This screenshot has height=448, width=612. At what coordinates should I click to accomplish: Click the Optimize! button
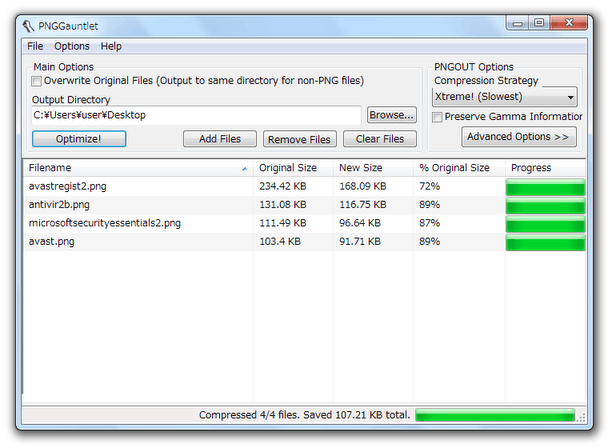click(x=79, y=139)
